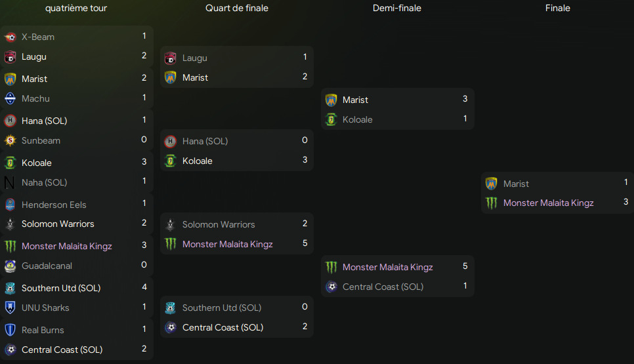Select the Quart de finale column header
634x364 pixels.
(236, 8)
